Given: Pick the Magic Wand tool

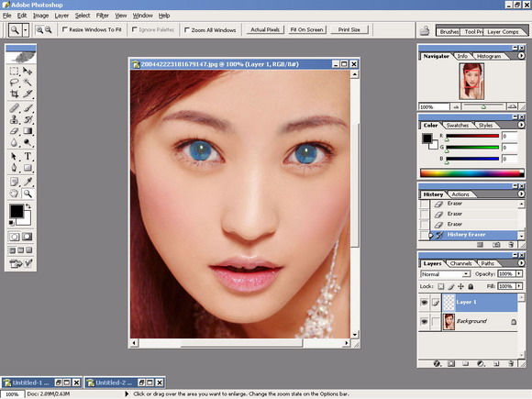Looking at the screenshot, I should point(28,83).
